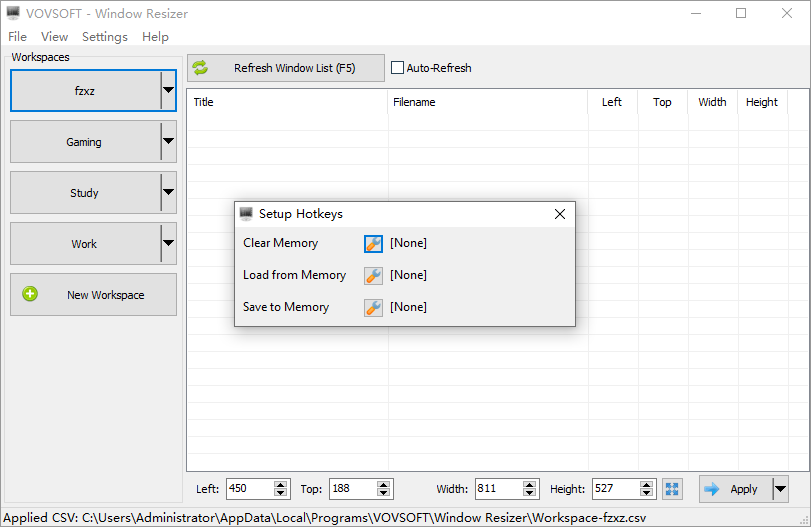
Task: Click the Clear Memory hotkey wrench icon
Action: (373, 244)
